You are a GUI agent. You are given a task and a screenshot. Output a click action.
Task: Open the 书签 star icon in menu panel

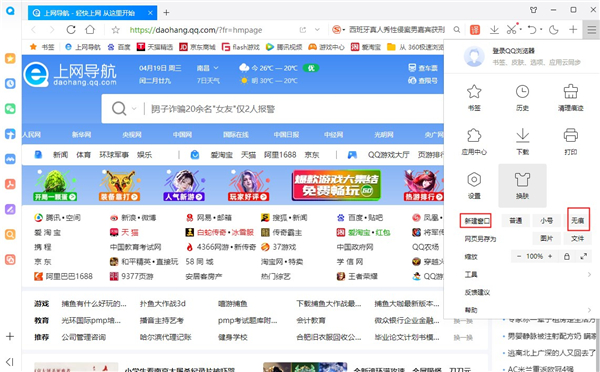474,92
